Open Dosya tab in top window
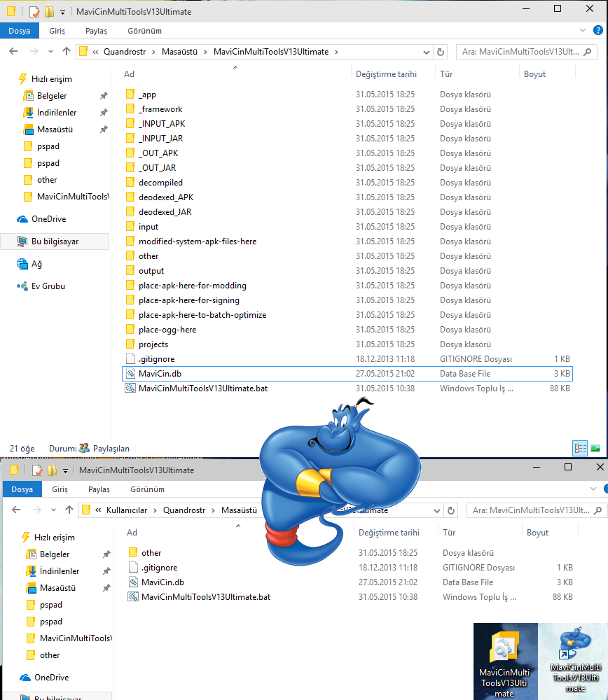 pos(19,31)
